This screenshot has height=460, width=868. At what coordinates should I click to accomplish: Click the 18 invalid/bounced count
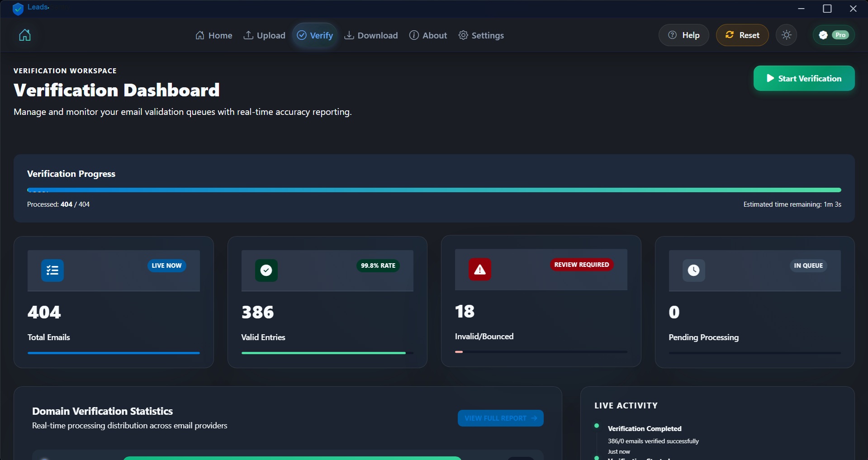pos(465,311)
